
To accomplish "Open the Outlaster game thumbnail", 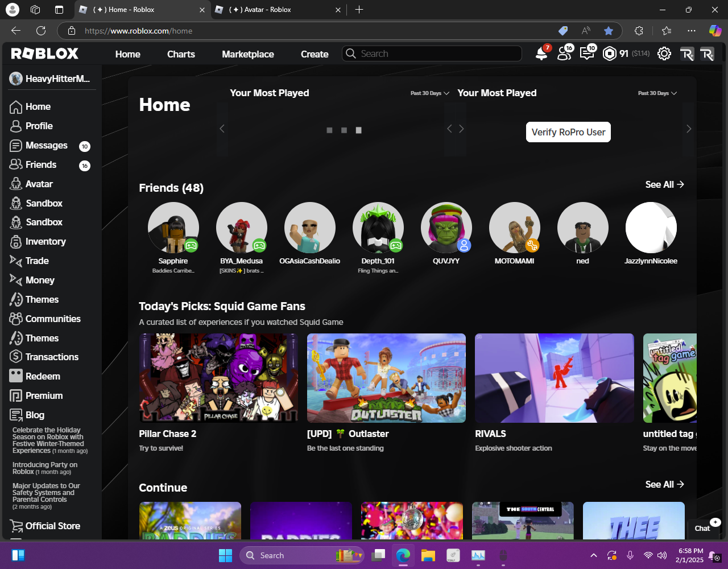I will click(386, 378).
